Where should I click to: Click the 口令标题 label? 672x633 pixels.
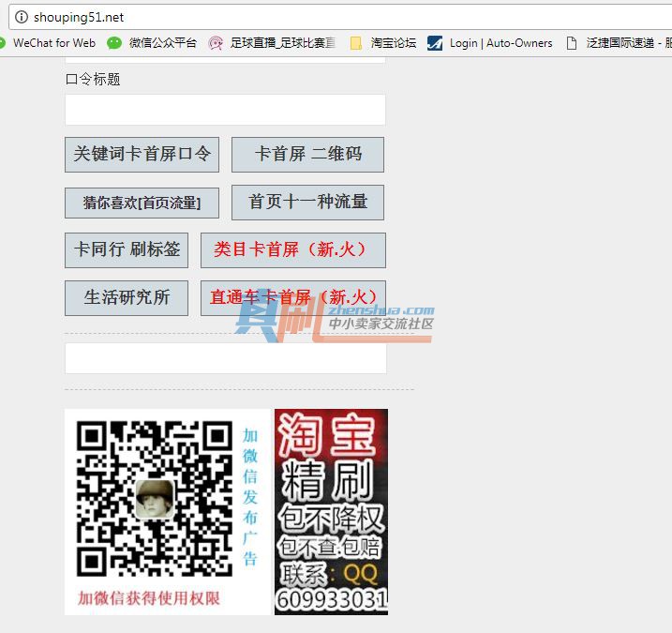click(93, 79)
